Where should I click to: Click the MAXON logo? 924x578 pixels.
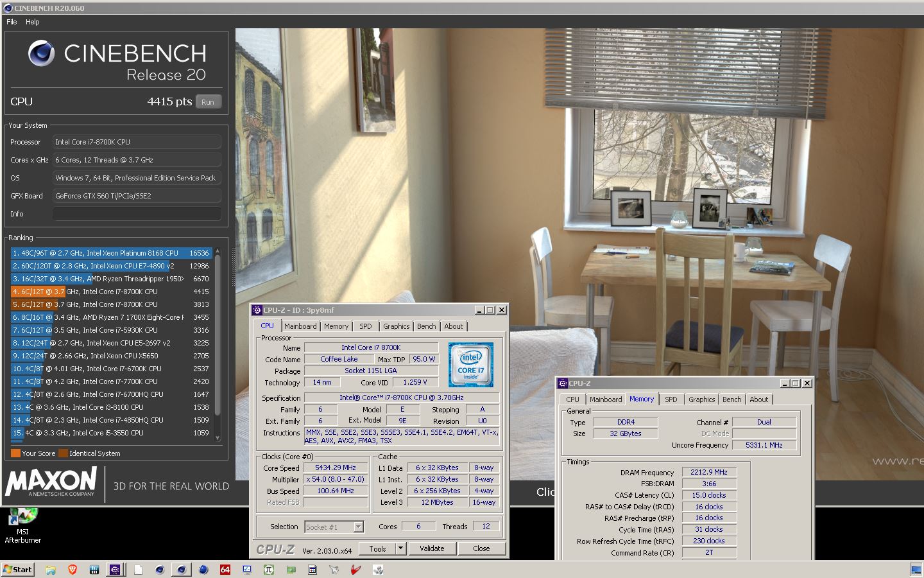[x=51, y=482]
